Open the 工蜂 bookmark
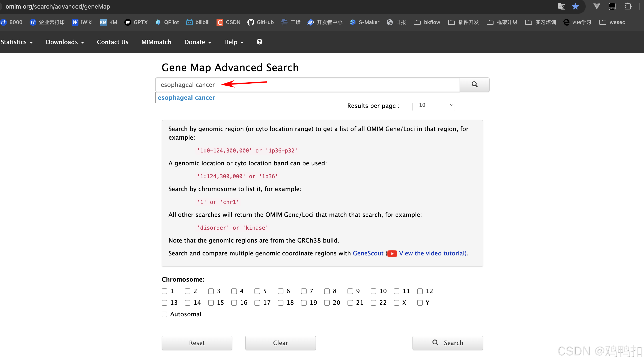Screen dimensions: 644x362 pos(291,22)
